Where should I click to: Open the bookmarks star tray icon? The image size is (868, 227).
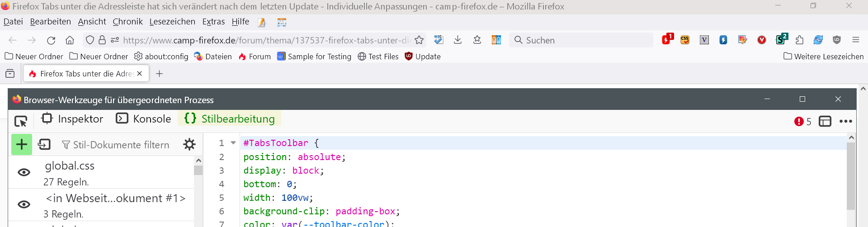[477, 40]
